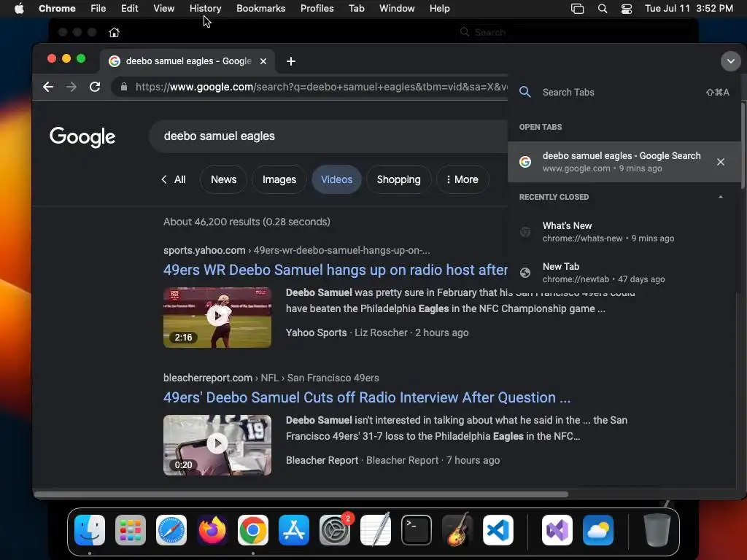Click the macOS Control Center icon
The height and width of the screenshot is (560, 747).
[627, 9]
